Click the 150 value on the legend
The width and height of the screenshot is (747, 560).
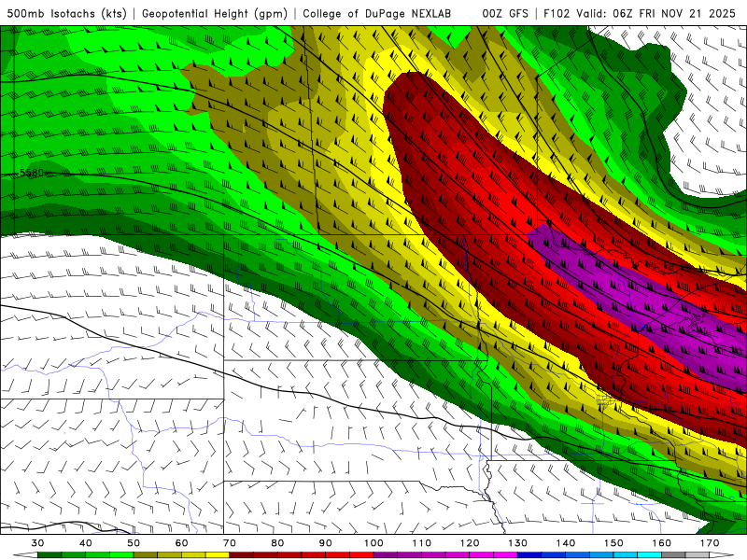point(613,543)
